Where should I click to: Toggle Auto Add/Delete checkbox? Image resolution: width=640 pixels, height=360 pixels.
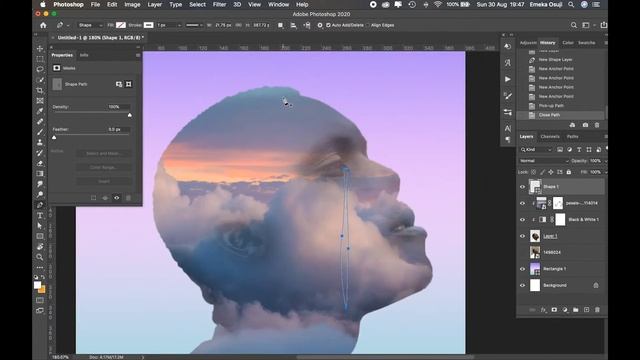pyautogui.click(x=328, y=25)
